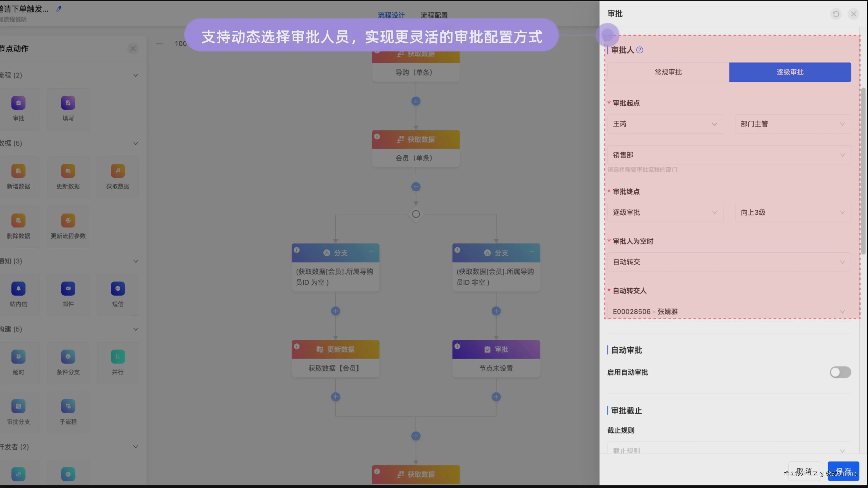868x488 pixels.
Task: Click the approval panel vertical scrollbar
Action: click(863, 171)
